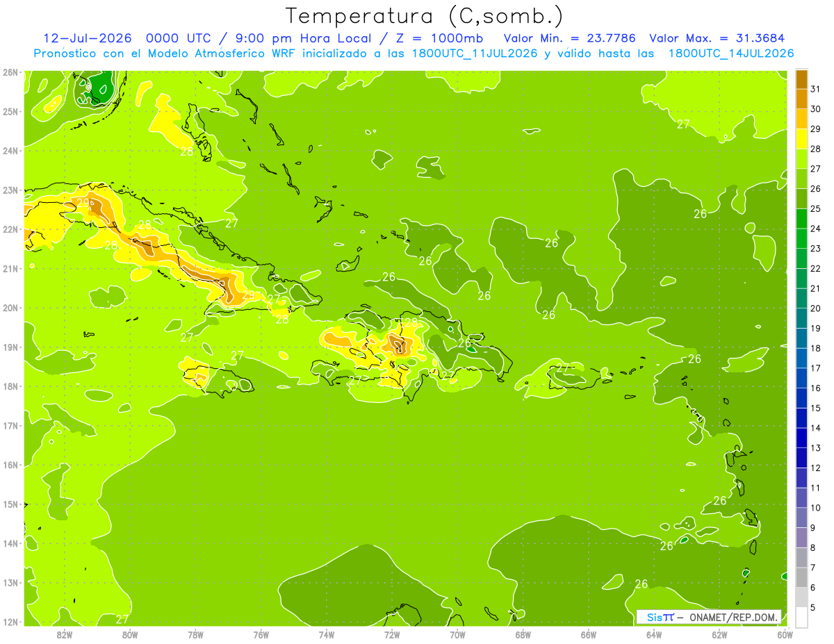Click "1800UTC_14JUL2026" valid-until time text
Screen dimensions: 834x644
[x=731, y=53]
